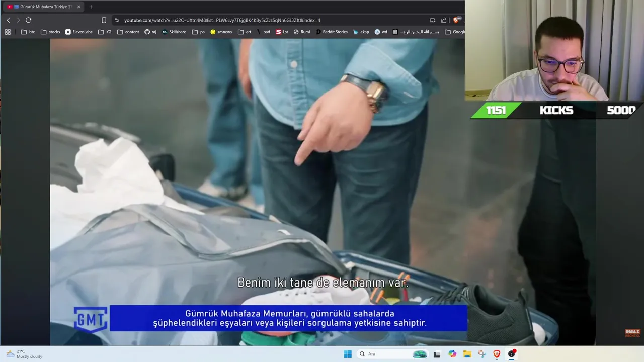644x362 pixels.
Task: Open the Arabic-titled bookmark
Action: pos(416,32)
